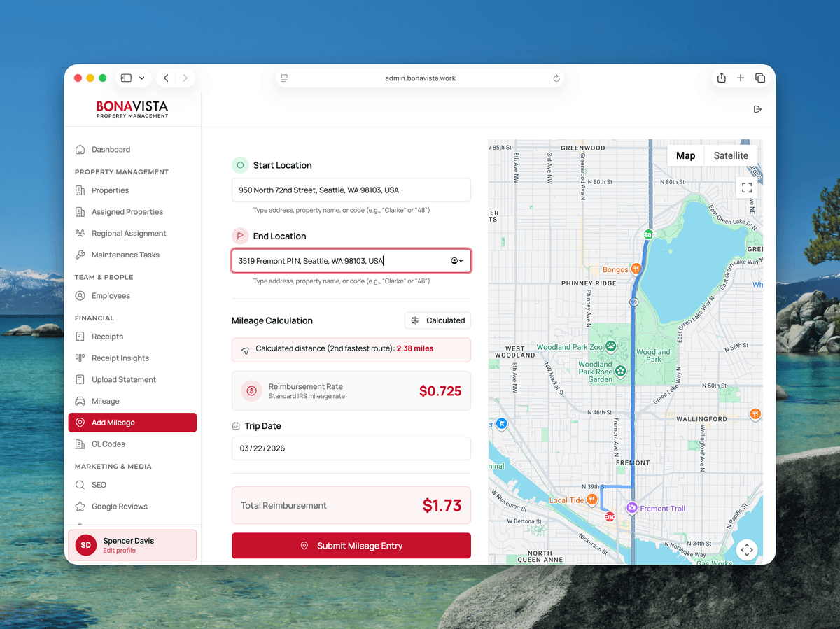The height and width of the screenshot is (629, 840).
Task: Open Safari share icon
Action: [721, 78]
